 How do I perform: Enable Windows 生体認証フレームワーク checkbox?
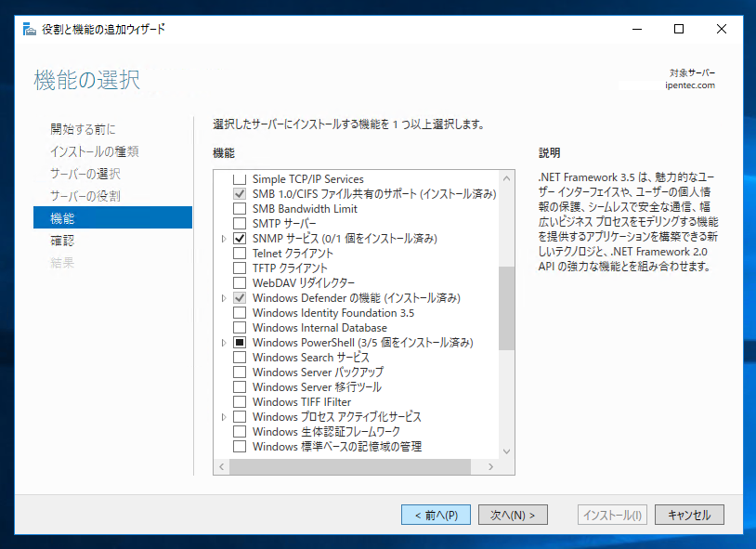click(x=240, y=432)
